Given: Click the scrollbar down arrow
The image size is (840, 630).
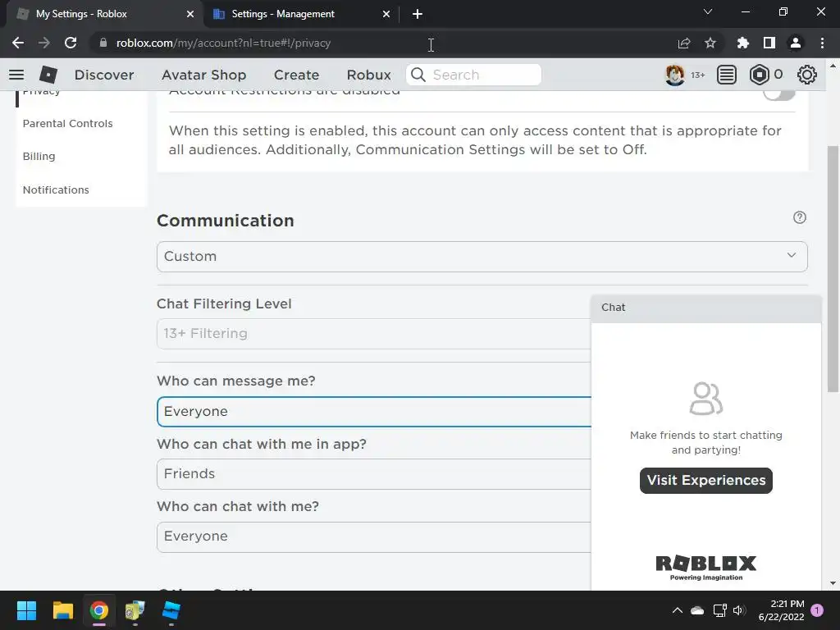Looking at the screenshot, I should tap(833, 583).
